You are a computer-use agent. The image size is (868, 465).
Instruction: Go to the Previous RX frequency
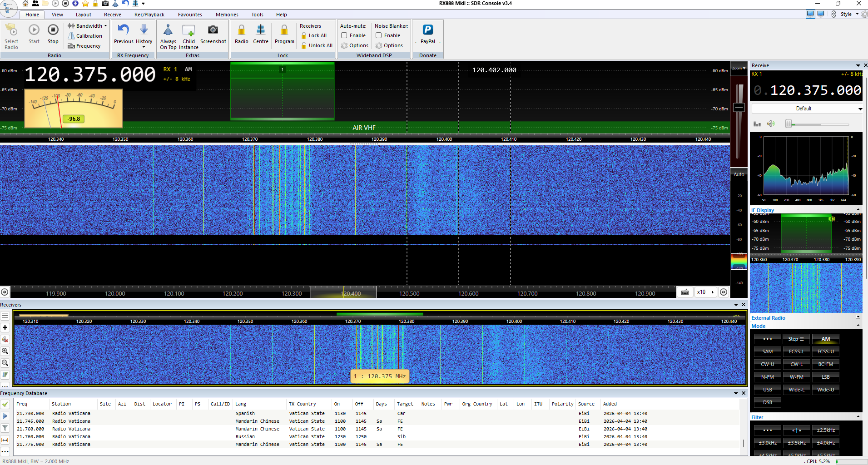click(x=124, y=35)
